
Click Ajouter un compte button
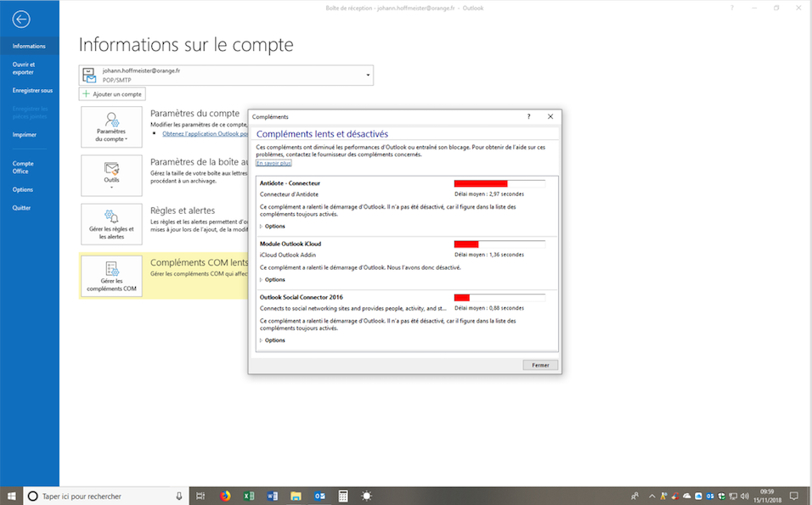tap(112, 94)
